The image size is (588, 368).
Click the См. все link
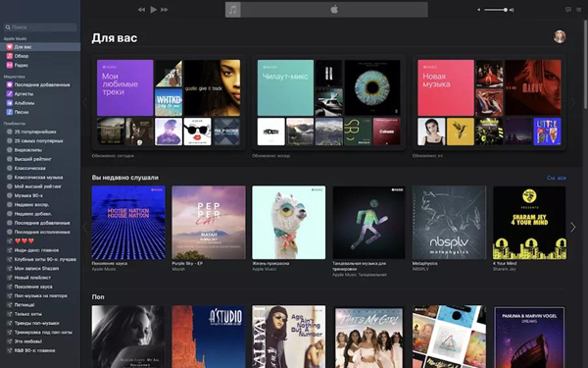point(556,178)
